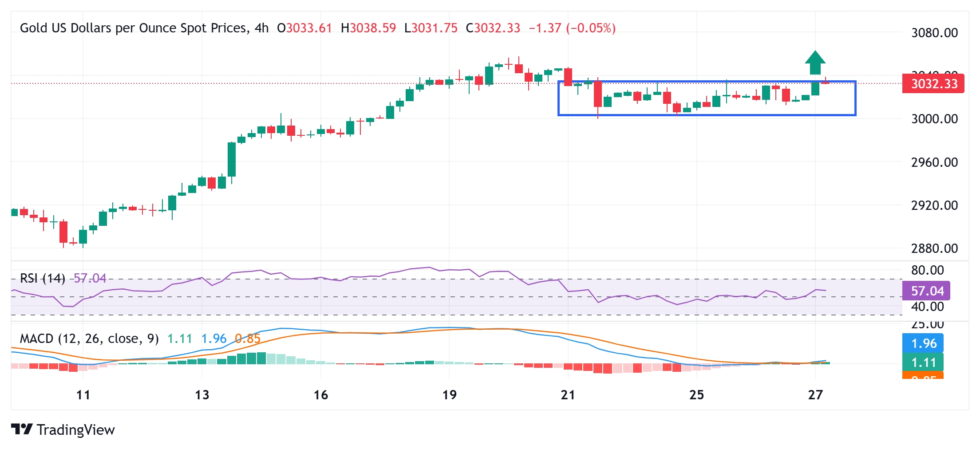Screen dimensions: 980x449
Task: Select the blue consolidation rectangle border
Action: [x=706, y=115]
